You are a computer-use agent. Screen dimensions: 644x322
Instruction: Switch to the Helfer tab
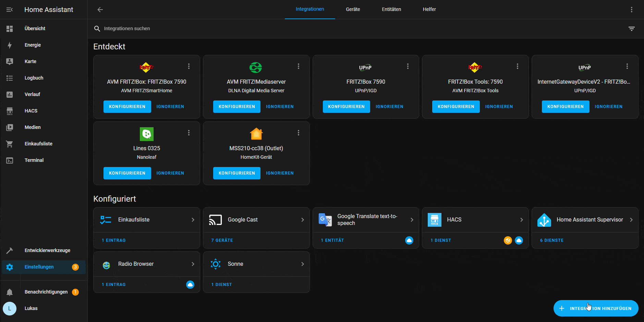[429, 9]
